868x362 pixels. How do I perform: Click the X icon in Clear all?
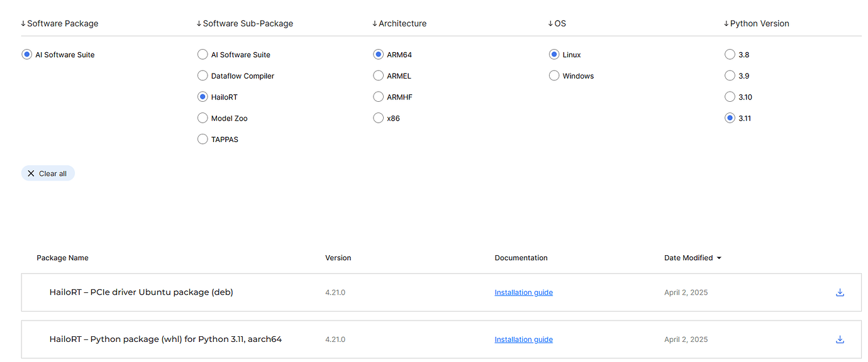coord(31,173)
